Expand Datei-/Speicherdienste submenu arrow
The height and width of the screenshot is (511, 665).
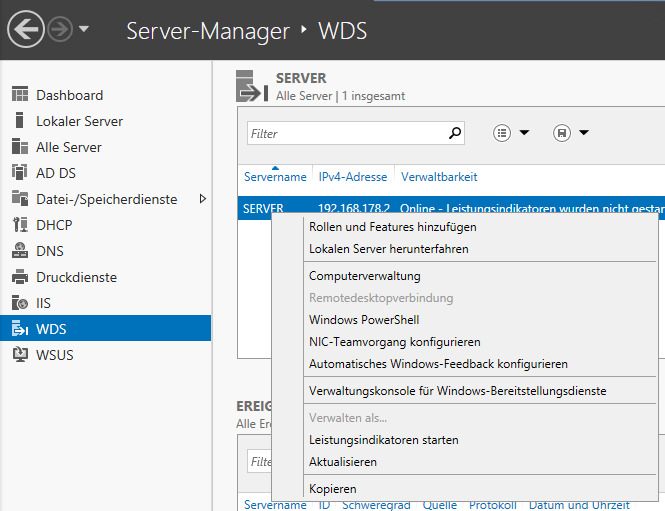pos(203,198)
